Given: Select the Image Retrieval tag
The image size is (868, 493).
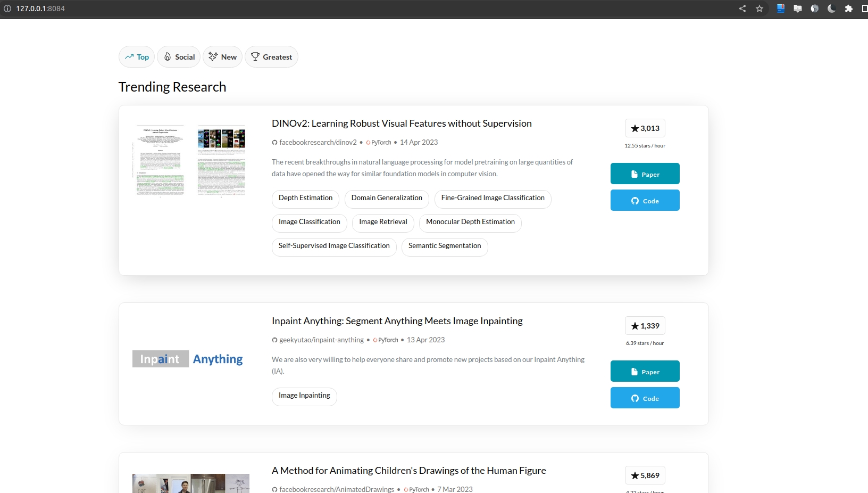Looking at the screenshot, I should (383, 222).
